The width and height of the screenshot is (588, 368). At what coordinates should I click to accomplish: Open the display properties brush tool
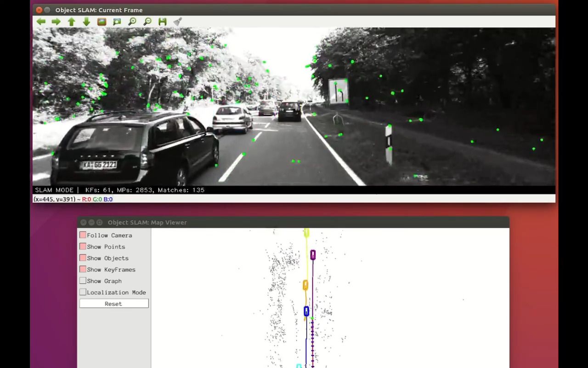178,22
